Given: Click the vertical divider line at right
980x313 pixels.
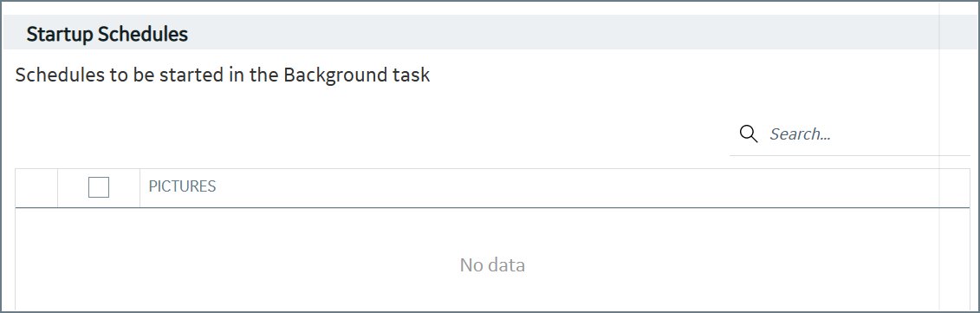Looking at the screenshot, I should [x=939, y=156].
